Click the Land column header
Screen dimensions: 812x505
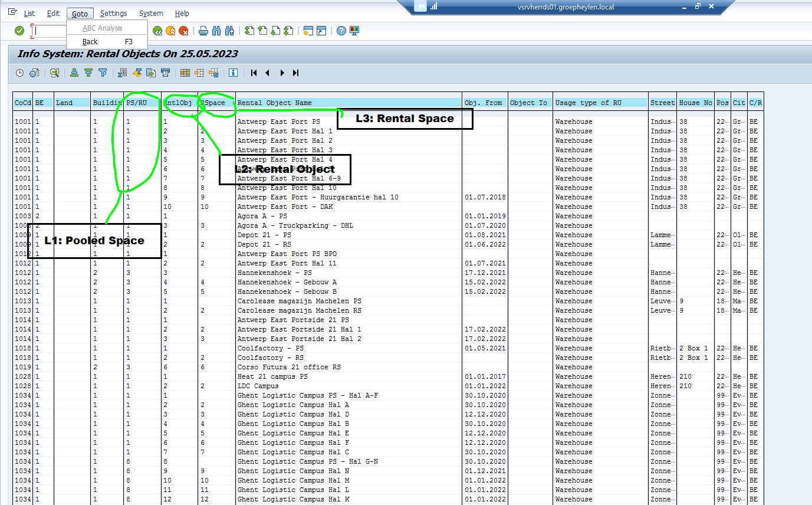(x=72, y=103)
